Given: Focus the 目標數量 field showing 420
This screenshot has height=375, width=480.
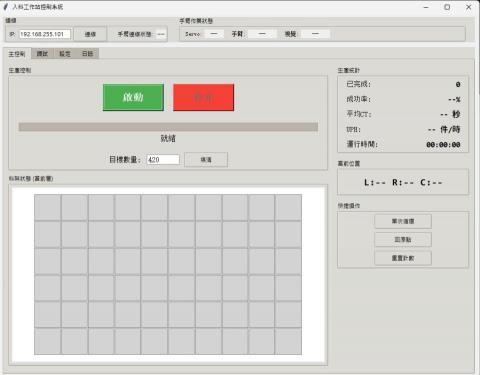Looking at the screenshot, I should click(163, 160).
